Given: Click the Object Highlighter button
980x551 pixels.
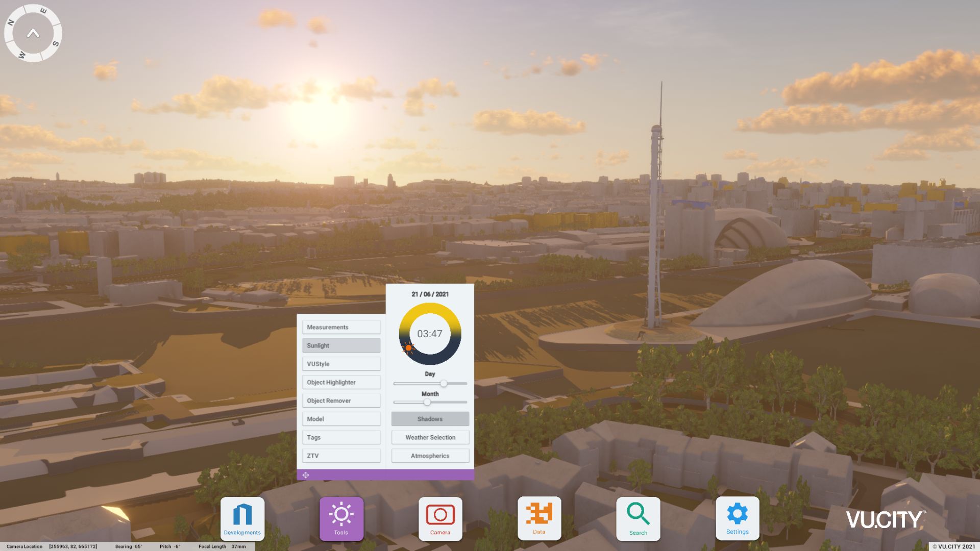Looking at the screenshot, I should point(341,382).
